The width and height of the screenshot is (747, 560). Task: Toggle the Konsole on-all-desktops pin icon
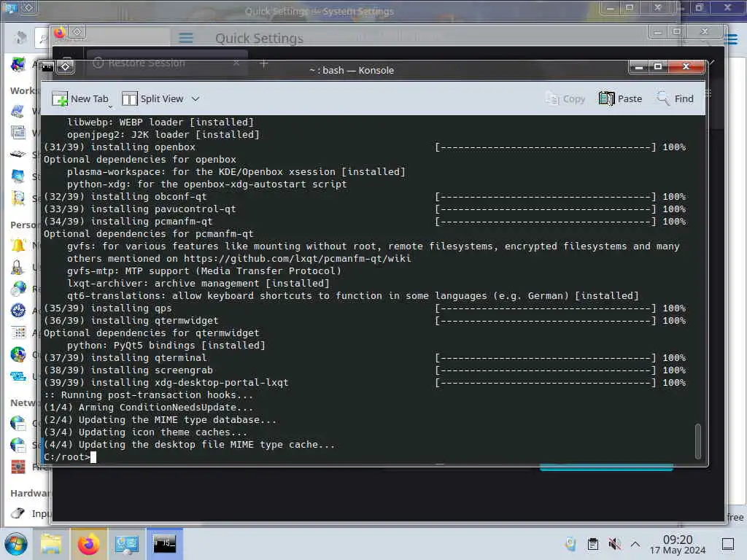coord(65,67)
